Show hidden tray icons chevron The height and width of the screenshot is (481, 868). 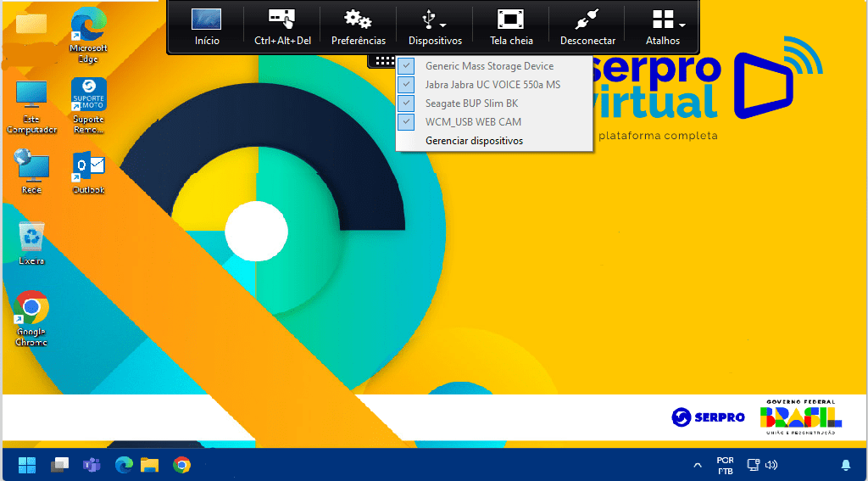(698, 465)
